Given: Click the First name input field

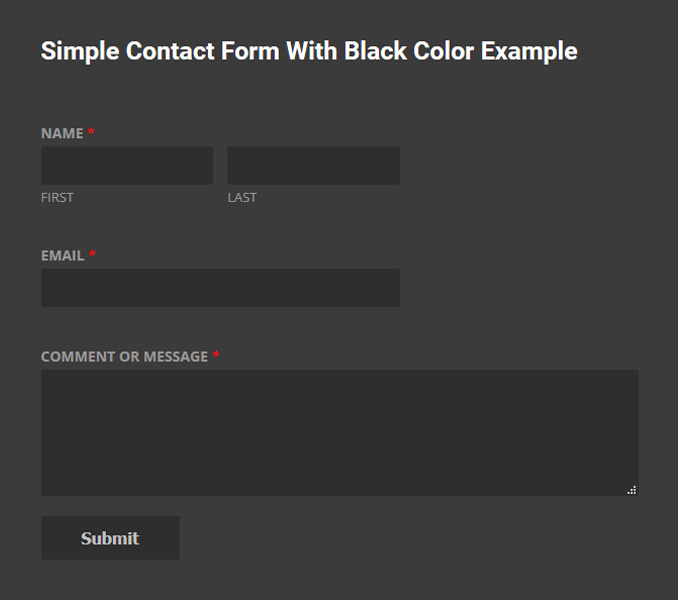Looking at the screenshot, I should pos(127,166).
